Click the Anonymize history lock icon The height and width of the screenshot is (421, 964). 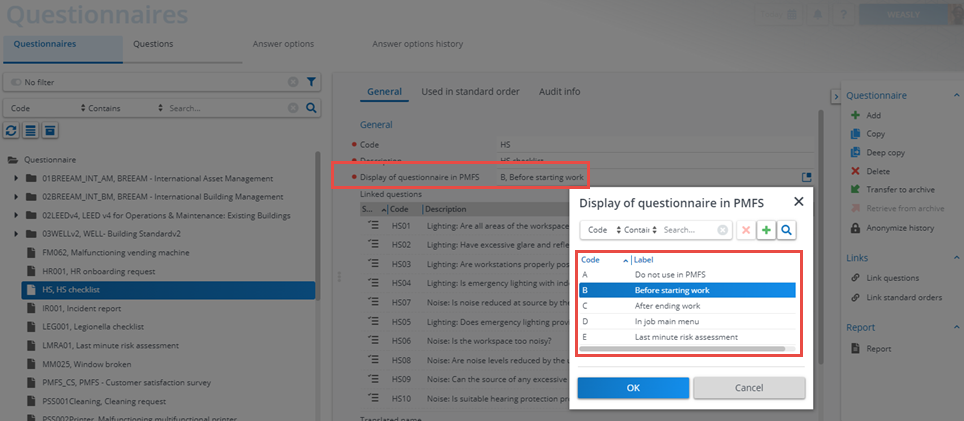click(854, 228)
